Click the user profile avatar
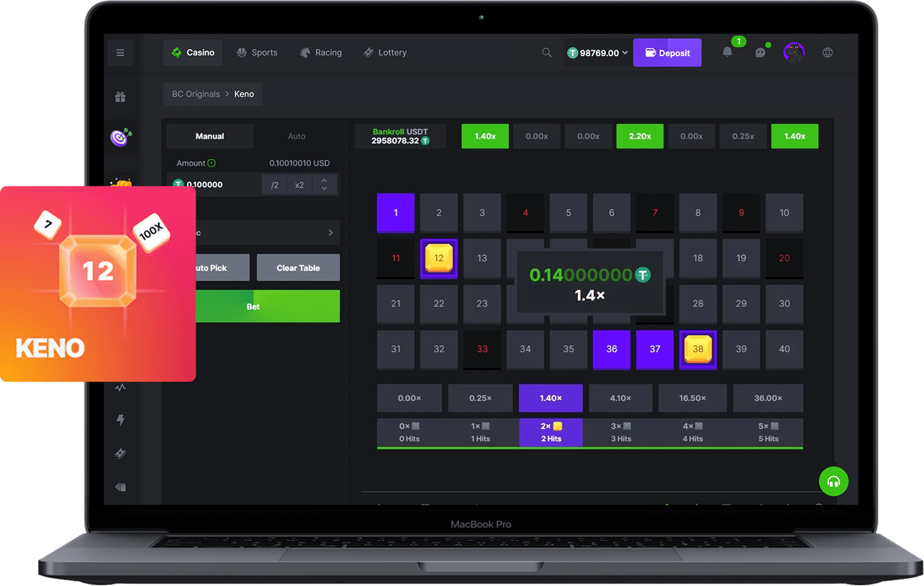The image size is (924, 586). click(794, 52)
